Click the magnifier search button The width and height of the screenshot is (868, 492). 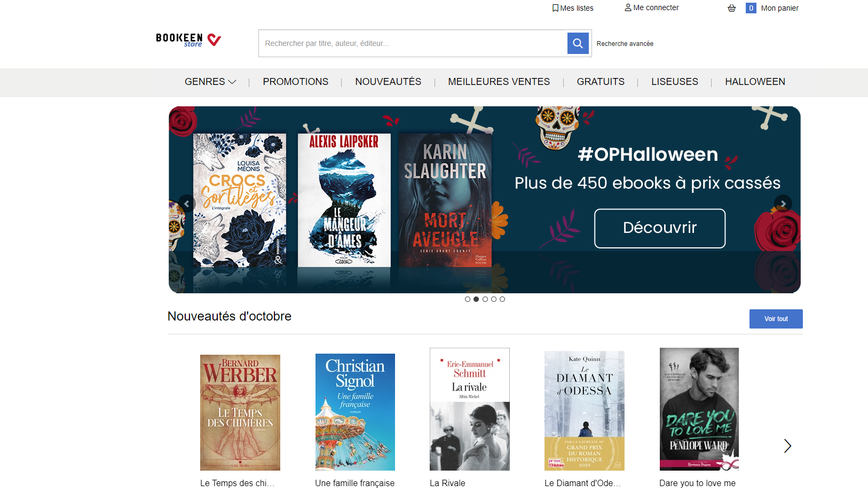[x=578, y=43]
